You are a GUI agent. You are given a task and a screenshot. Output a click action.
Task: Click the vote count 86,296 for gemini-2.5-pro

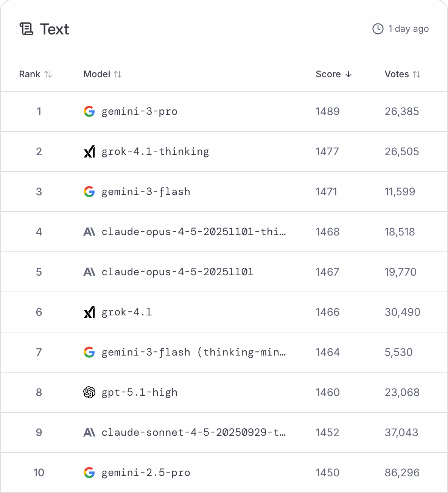pos(402,473)
